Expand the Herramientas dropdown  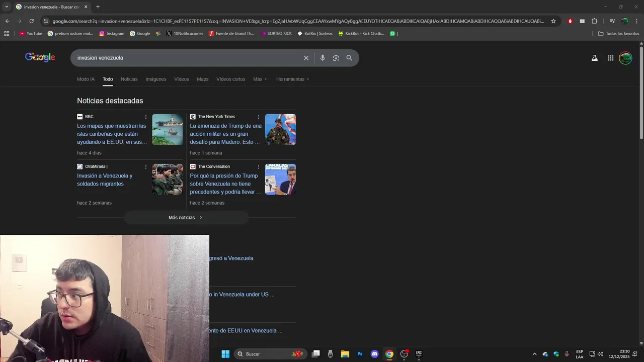(293, 79)
